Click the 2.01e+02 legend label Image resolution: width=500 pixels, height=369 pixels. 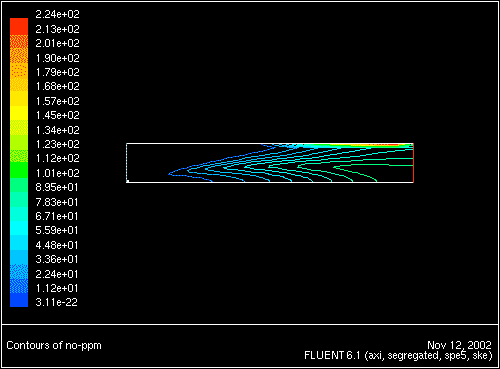tap(57, 43)
